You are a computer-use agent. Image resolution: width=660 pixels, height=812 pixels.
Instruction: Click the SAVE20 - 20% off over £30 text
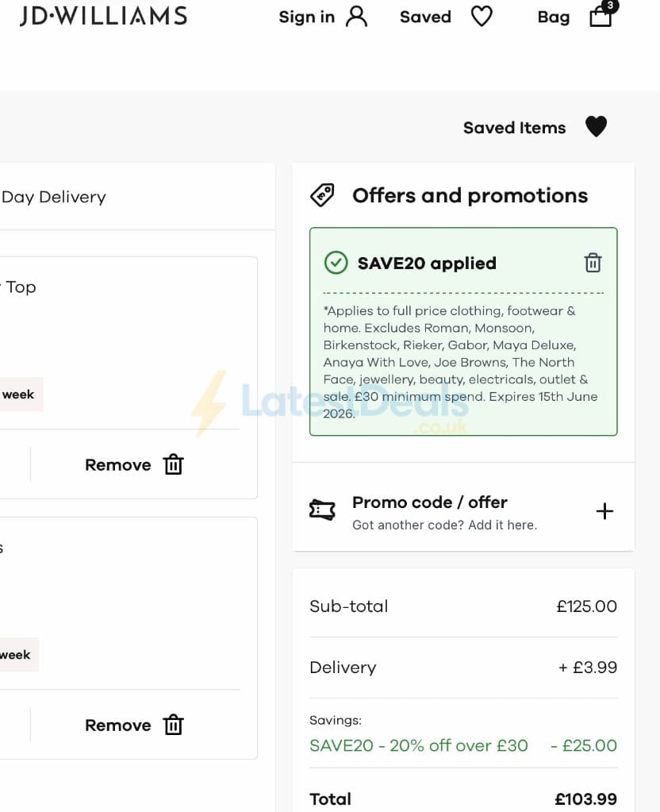(x=418, y=745)
